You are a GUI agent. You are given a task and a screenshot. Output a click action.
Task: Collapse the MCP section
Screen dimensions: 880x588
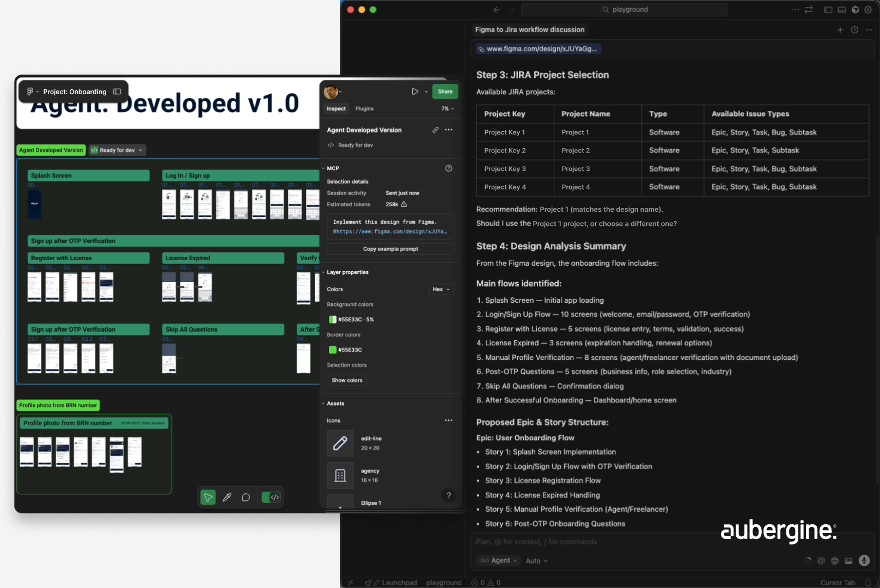[323, 168]
